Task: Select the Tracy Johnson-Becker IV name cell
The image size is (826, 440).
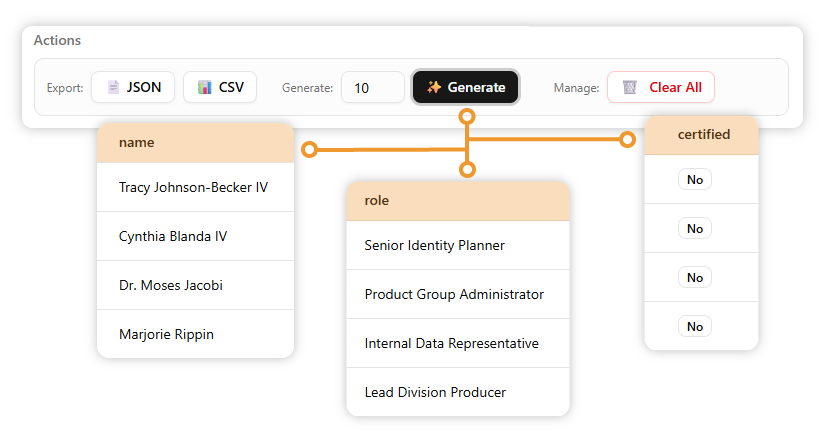Action: (x=193, y=187)
